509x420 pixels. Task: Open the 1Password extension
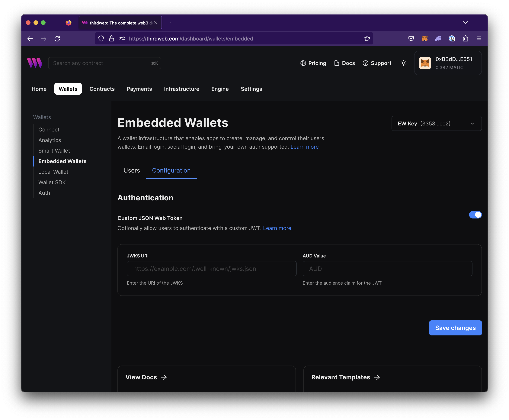[452, 38]
